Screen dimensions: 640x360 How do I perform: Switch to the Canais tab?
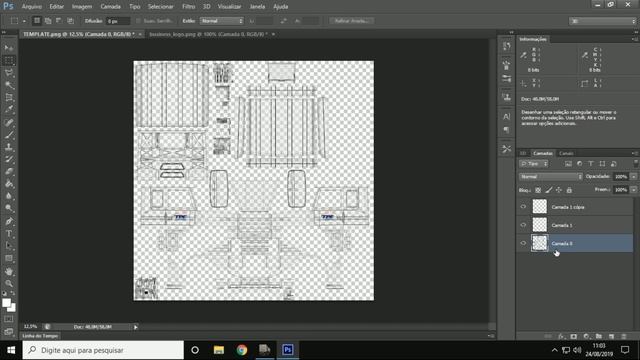tap(566, 153)
